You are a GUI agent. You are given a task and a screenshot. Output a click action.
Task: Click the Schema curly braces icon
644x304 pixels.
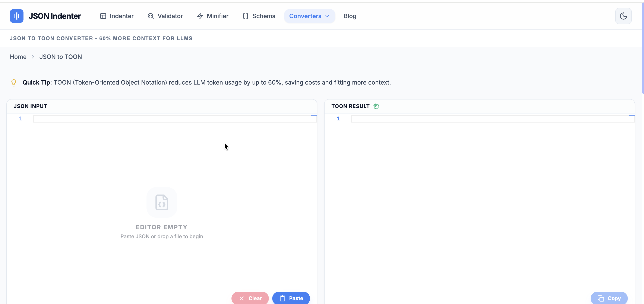click(245, 16)
